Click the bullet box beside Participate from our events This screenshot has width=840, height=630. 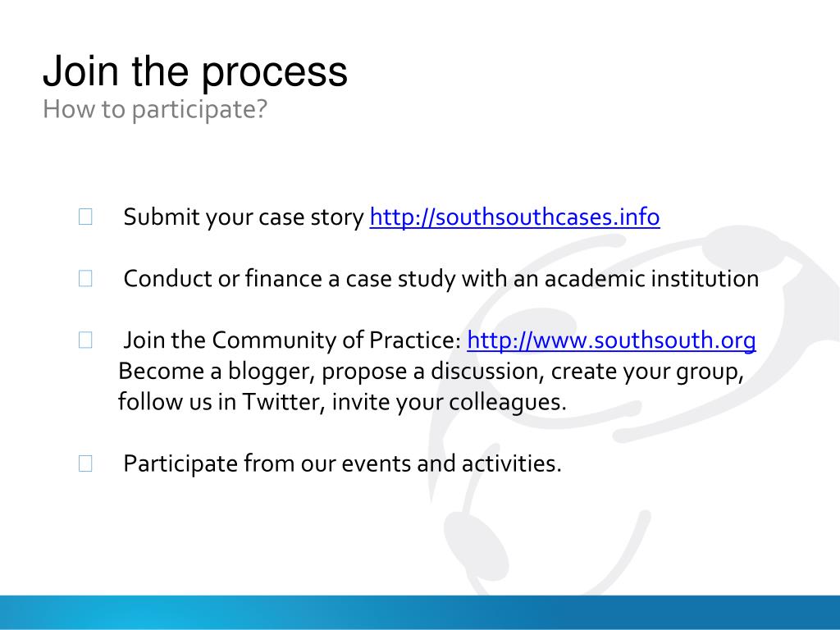pyautogui.click(x=85, y=463)
